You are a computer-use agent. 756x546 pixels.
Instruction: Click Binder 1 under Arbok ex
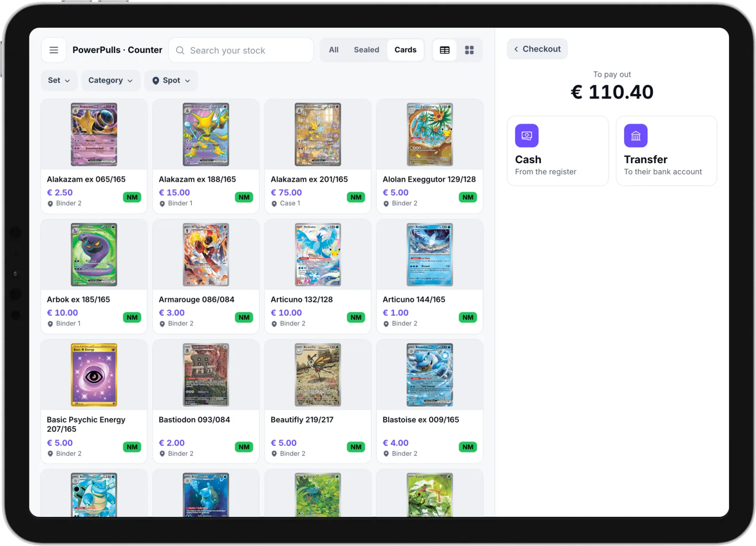click(x=68, y=324)
